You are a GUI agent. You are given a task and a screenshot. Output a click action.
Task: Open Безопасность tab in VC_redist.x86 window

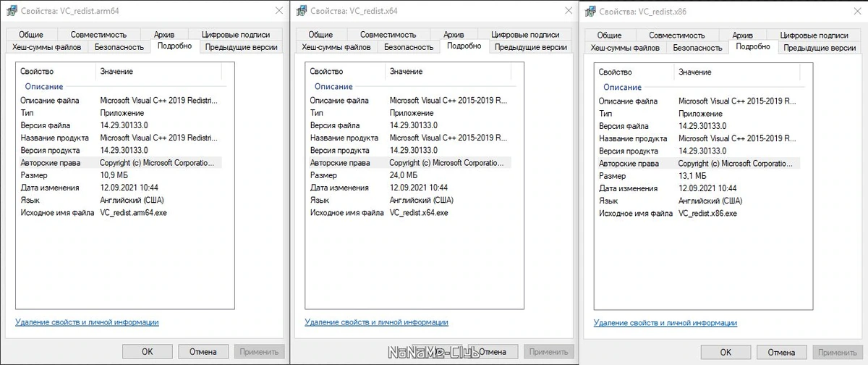click(697, 47)
